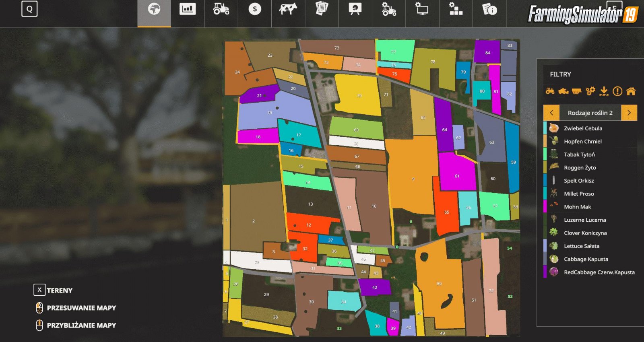Viewport: 644px width, 342px height.
Task: Click purple color swatch for RedCabbage
Action: pos(545,272)
